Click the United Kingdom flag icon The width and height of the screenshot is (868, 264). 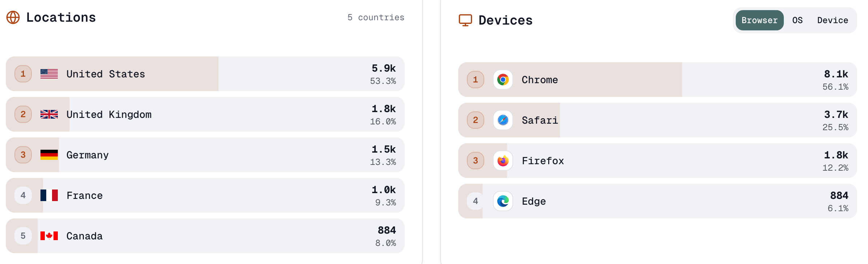click(49, 114)
